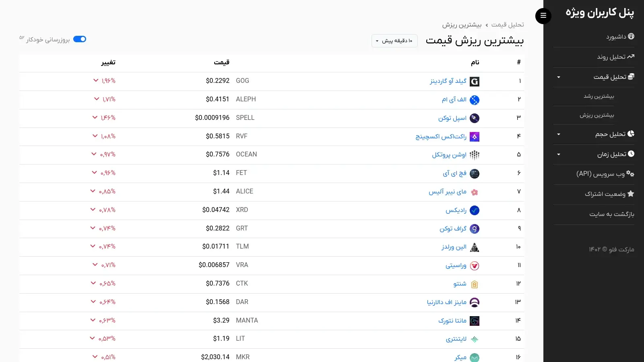The height and width of the screenshot is (362, 644).
Task: Click the dashboard icon in sidebar
Action: [631, 36]
